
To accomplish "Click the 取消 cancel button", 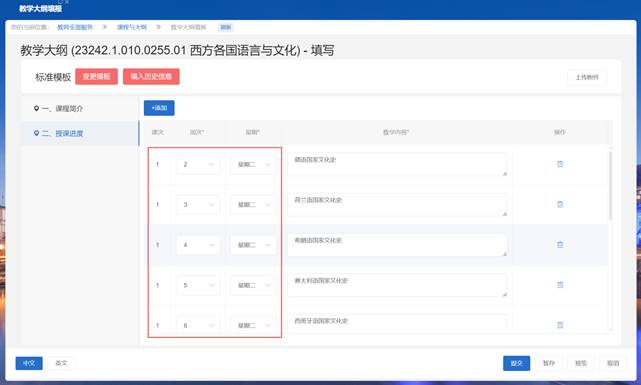I will pos(613,363).
